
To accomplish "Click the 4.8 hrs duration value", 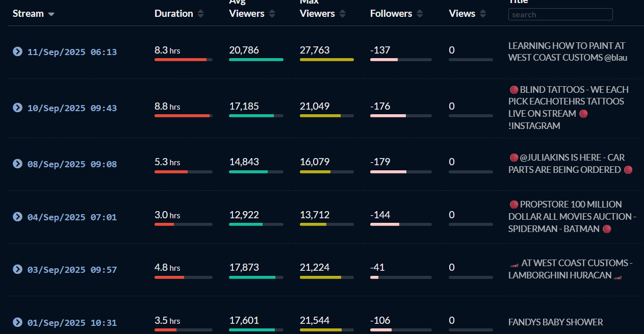I will coord(167,267).
